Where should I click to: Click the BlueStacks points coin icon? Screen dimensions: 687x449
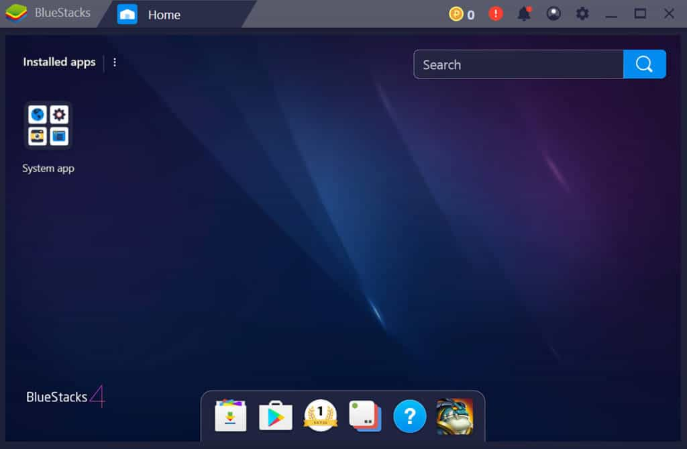456,14
